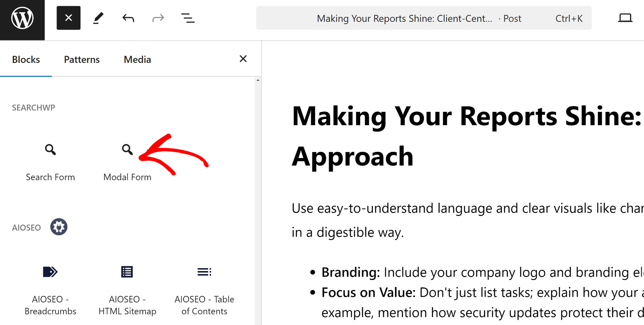
Task: Insert the SearchWP Modal Form block
Action: coord(127,161)
